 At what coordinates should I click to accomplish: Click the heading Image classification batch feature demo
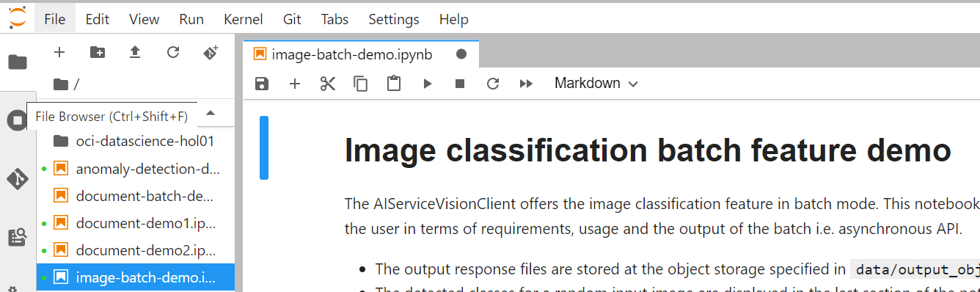tap(648, 150)
